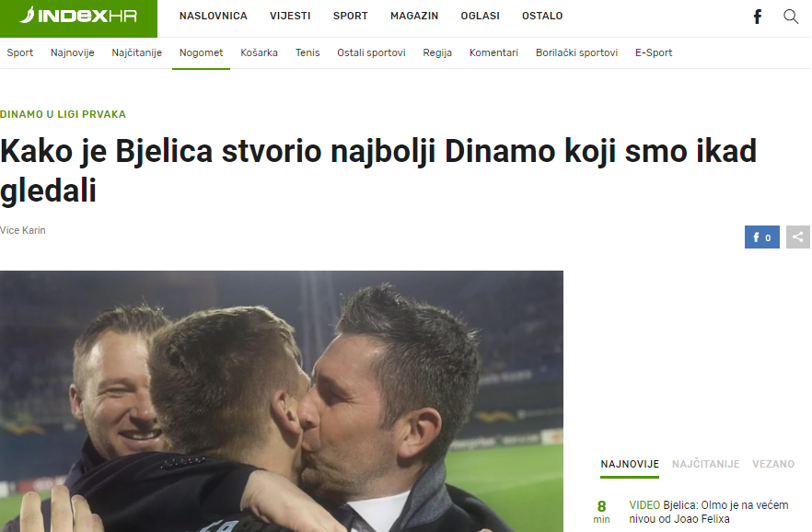Select the Nogomet subcategory tab
The width and height of the screenshot is (812, 532).
(201, 52)
